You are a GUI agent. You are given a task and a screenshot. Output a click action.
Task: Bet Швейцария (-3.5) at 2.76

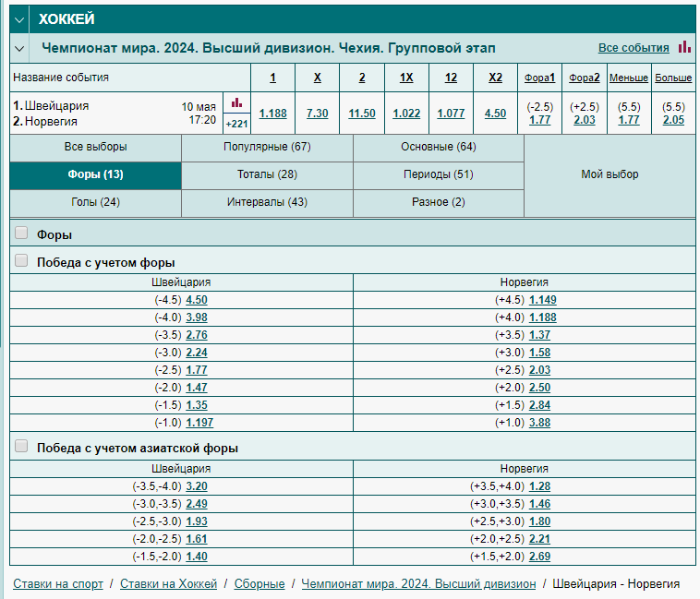(x=197, y=335)
